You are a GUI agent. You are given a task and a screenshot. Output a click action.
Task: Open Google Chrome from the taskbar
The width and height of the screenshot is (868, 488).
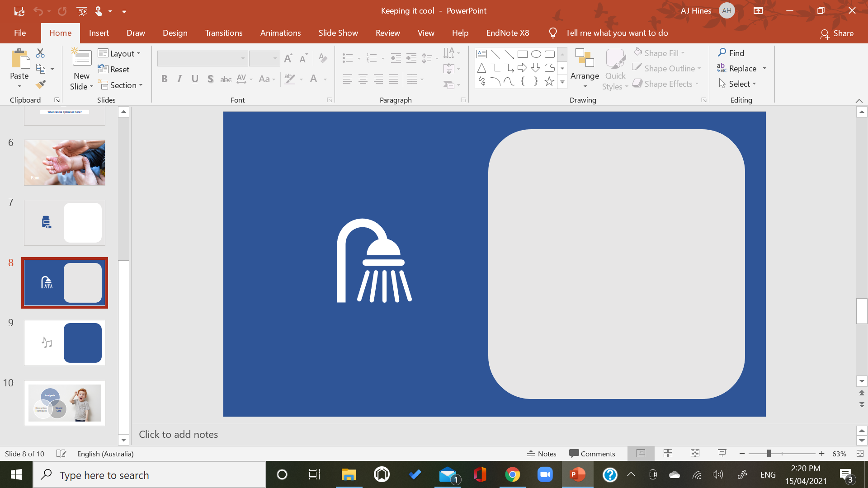512,475
